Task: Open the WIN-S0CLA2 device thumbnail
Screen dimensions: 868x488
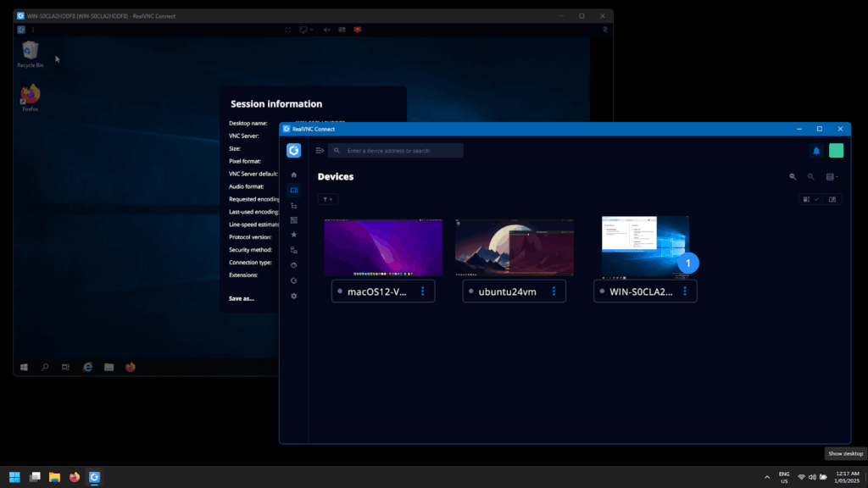Action: [645, 247]
